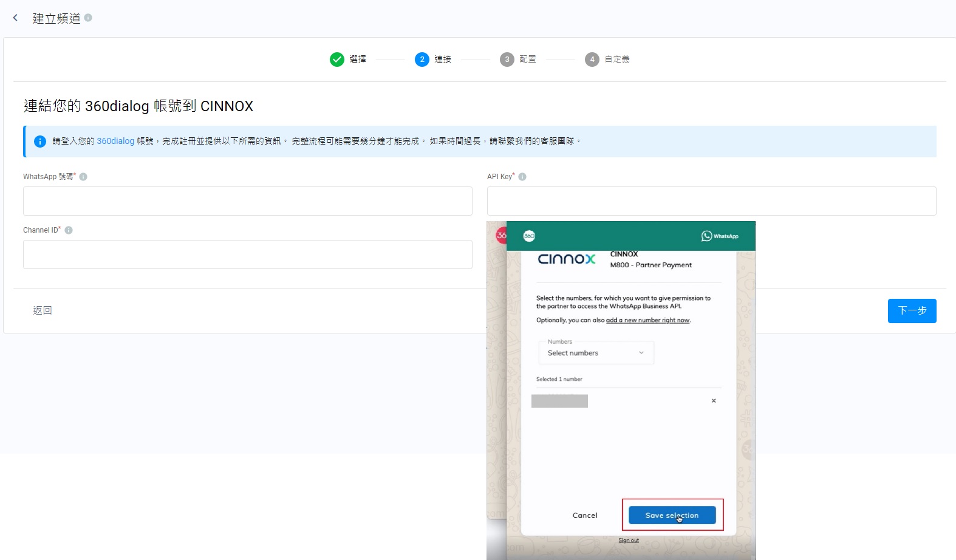Select step 3 配置 circle
The width and height of the screenshot is (956, 560).
coord(507,59)
